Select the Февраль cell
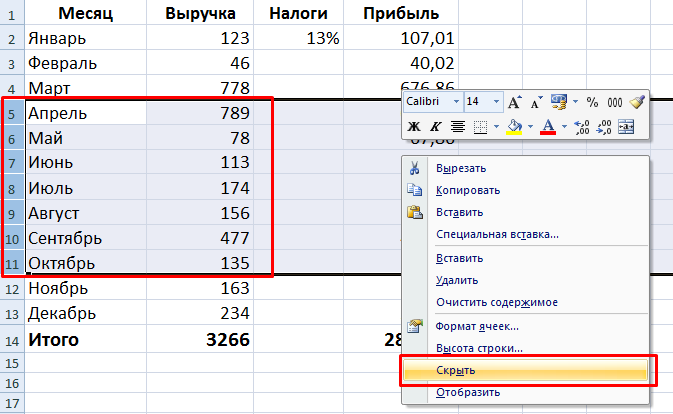The height and width of the screenshot is (414, 673). [85, 63]
